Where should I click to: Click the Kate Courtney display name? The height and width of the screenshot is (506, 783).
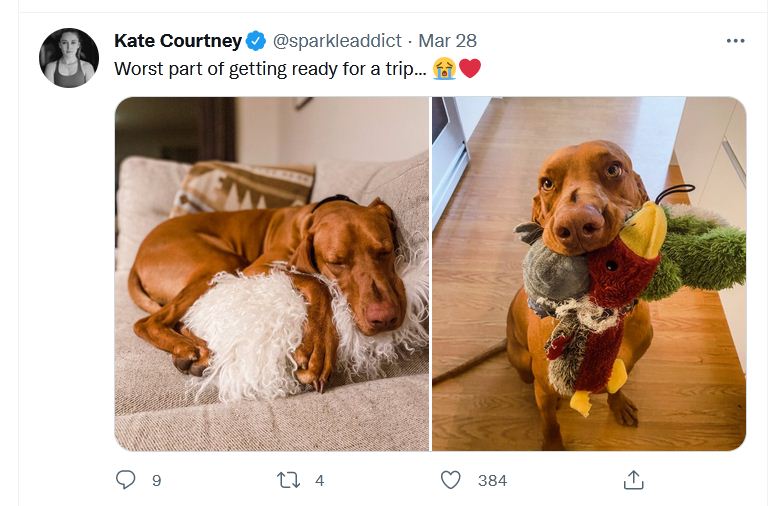coord(178,41)
